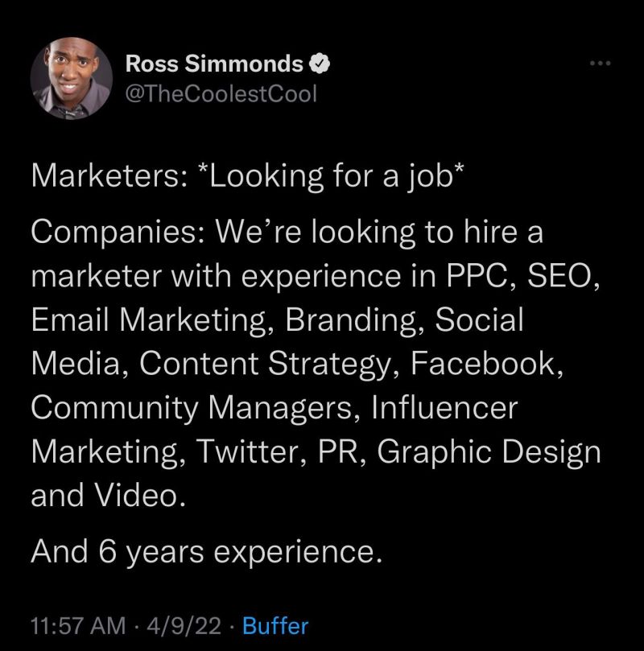Select the 11:57 AM timestamp
The height and width of the screenshot is (651, 644).
coord(77,625)
